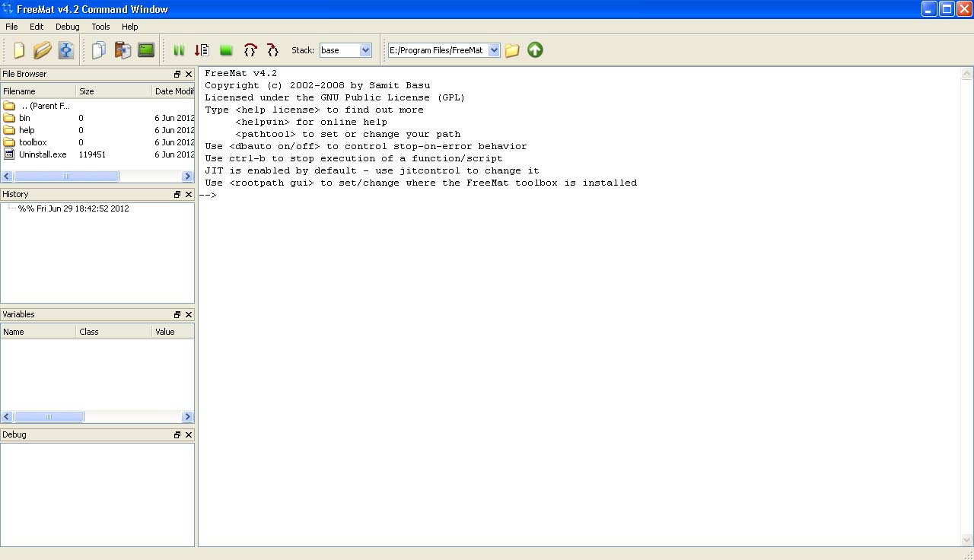The height and width of the screenshot is (560, 974).
Task: Click the bin folder date 6 Jun 2012
Action: point(174,118)
